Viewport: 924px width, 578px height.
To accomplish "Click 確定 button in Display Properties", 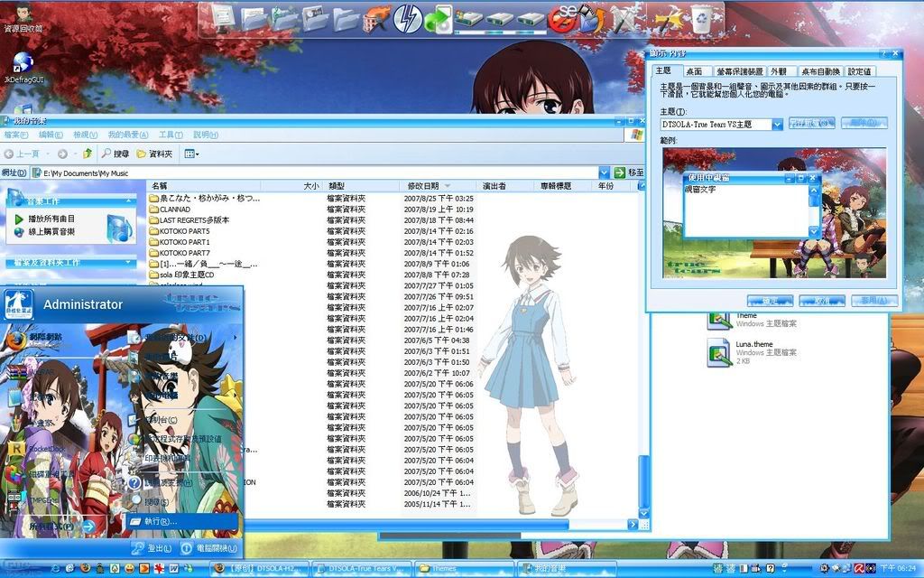I will (770, 301).
